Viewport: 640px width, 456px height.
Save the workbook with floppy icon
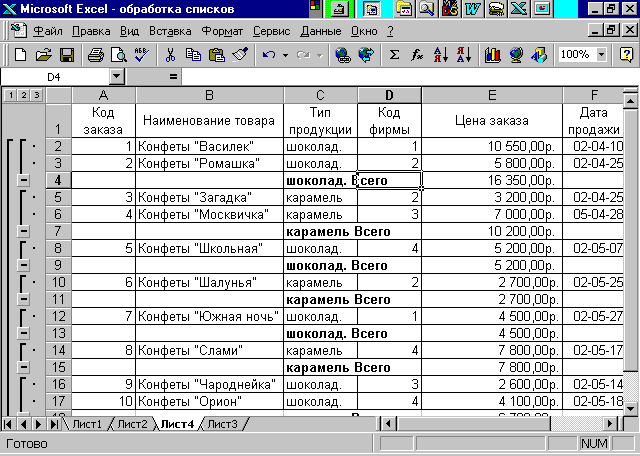pos(67,54)
